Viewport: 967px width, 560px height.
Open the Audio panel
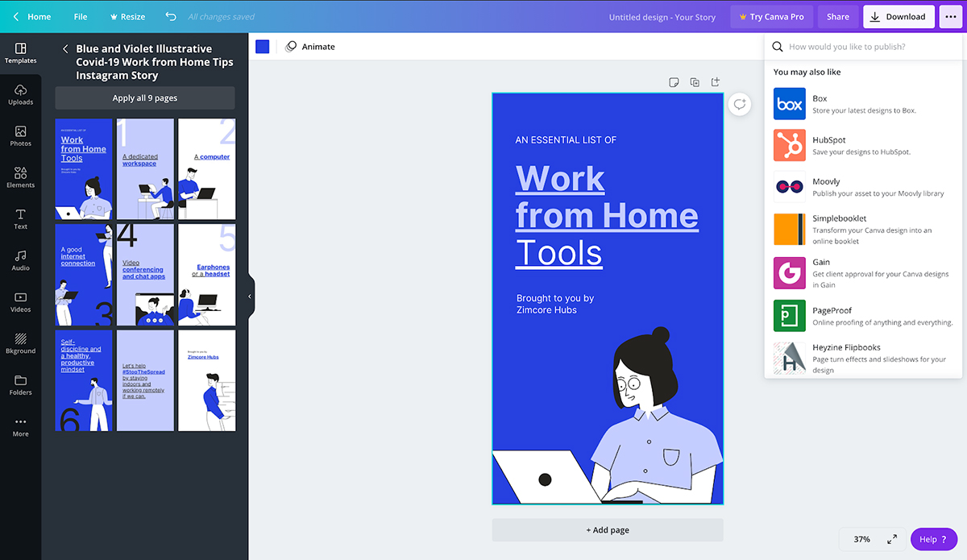[x=20, y=260]
